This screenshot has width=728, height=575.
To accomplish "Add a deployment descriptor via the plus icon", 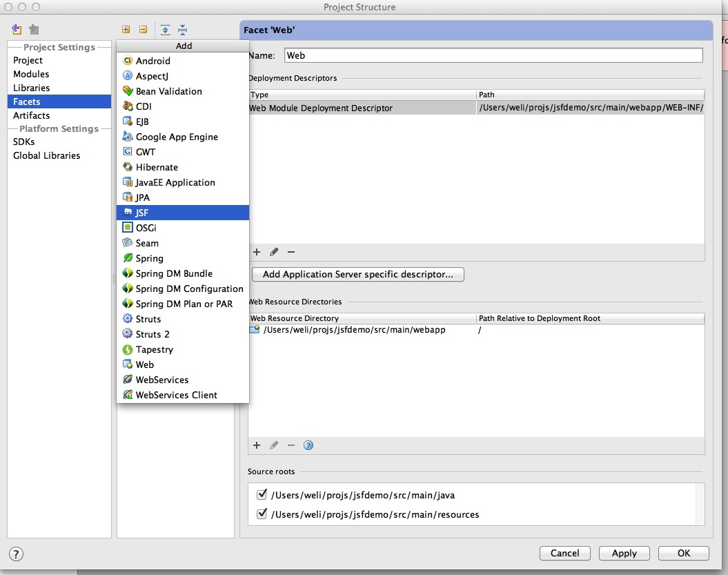I will 257,252.
